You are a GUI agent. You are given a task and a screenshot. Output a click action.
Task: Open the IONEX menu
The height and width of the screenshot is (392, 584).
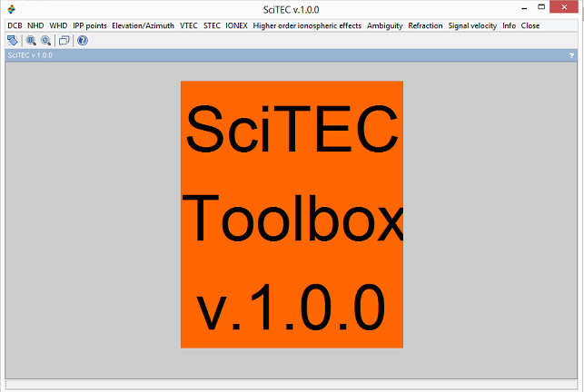(x=236, y=25)
